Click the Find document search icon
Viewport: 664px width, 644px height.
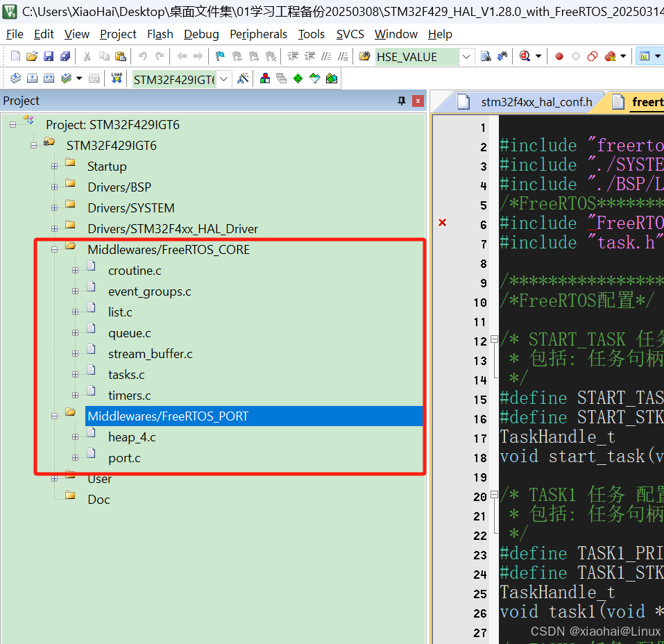[x=486, y=56]
